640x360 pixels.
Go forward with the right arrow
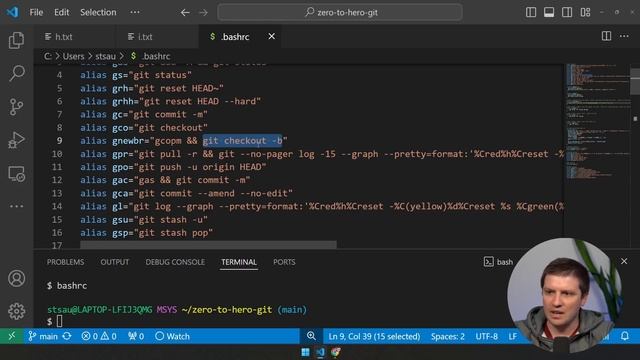(203, 13)
